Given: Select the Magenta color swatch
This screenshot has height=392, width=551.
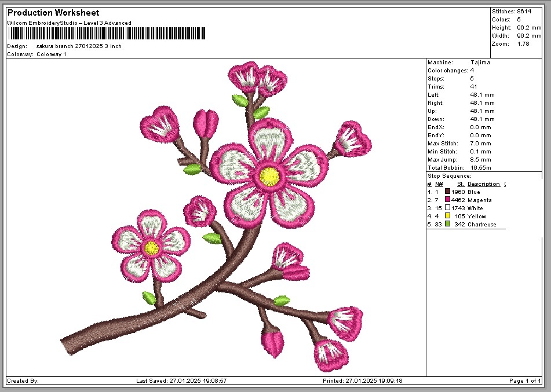Looking at the screenshot, I should coord(447,200).
